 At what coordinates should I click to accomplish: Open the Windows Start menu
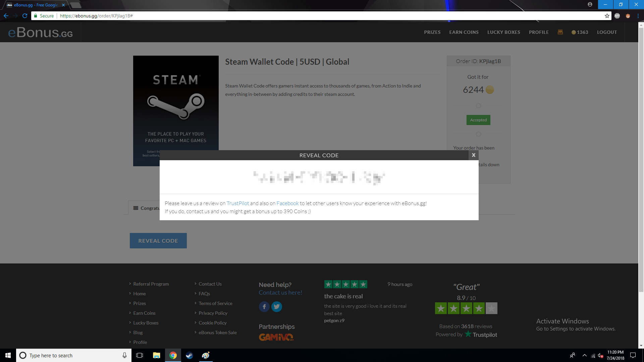pyautogui.click(x=8, y=355)
